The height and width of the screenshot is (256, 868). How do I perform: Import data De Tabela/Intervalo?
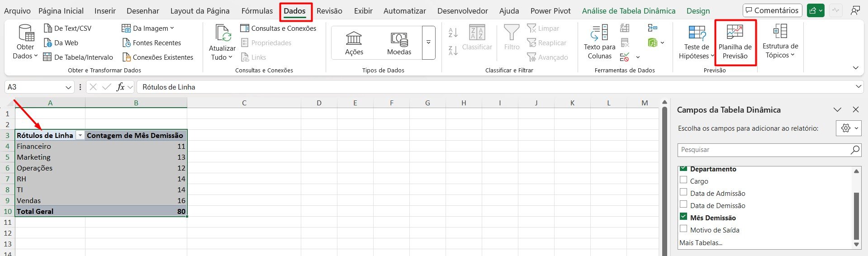point(78,57)
